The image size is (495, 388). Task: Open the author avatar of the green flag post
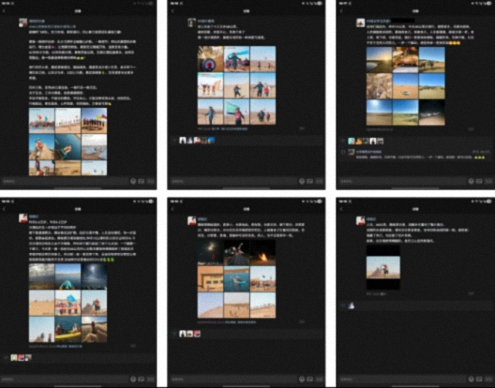[x=192, y=23]
